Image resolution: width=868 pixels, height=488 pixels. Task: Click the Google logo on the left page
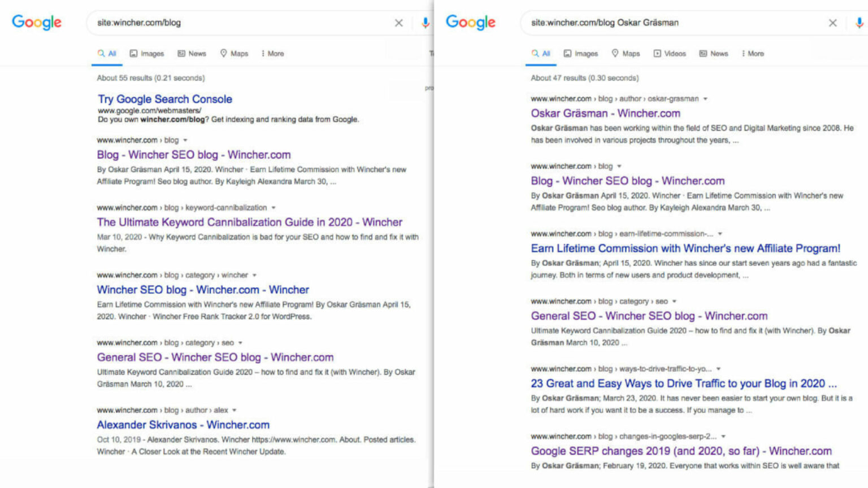36,22
